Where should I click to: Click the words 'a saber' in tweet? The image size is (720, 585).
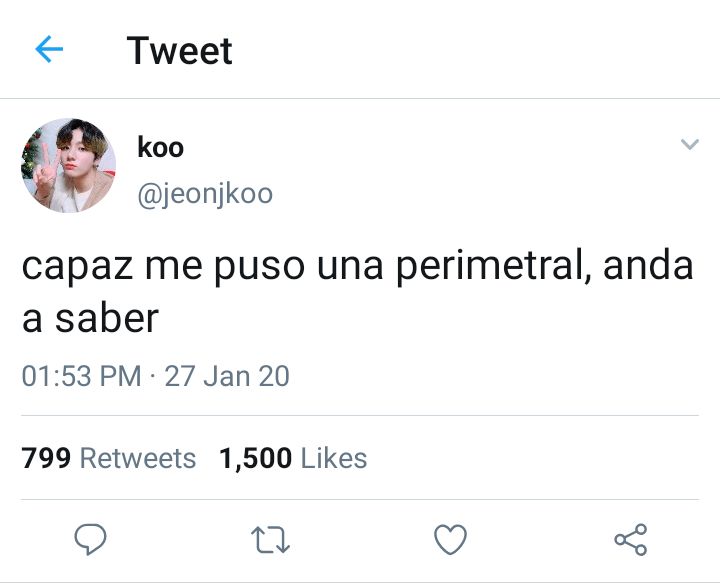(x=90, y=318)
